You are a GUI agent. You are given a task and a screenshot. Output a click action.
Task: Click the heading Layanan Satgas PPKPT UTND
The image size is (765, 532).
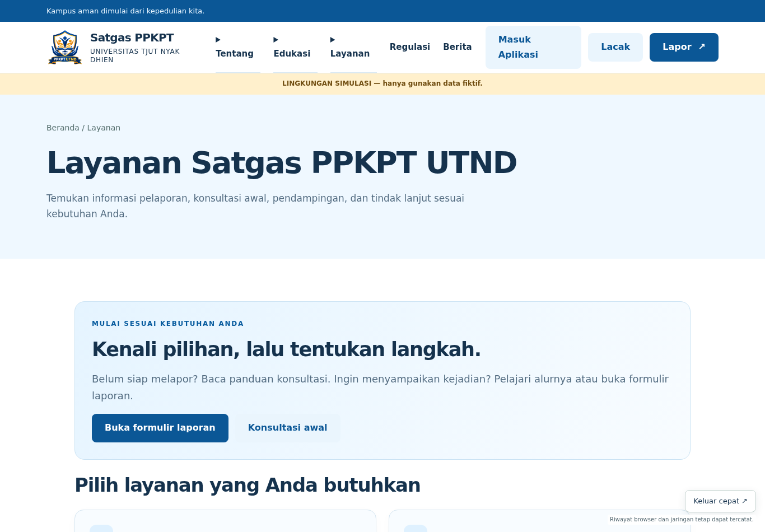[282, 163]
